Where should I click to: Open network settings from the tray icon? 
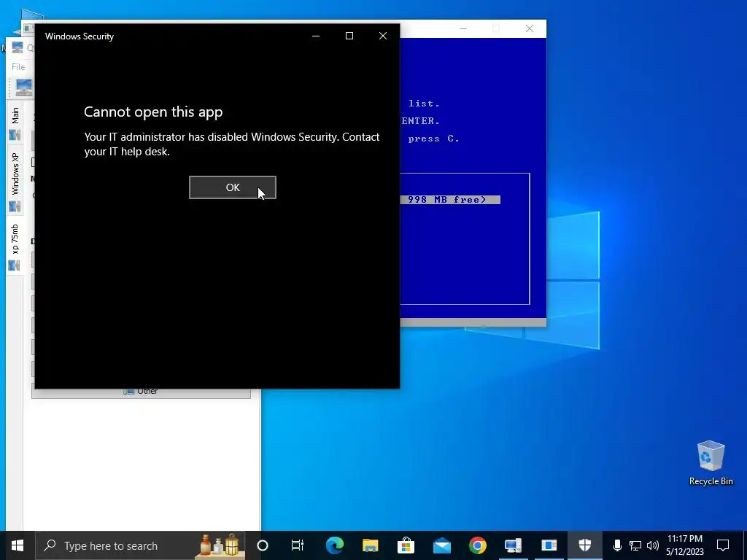click(635, 545)
